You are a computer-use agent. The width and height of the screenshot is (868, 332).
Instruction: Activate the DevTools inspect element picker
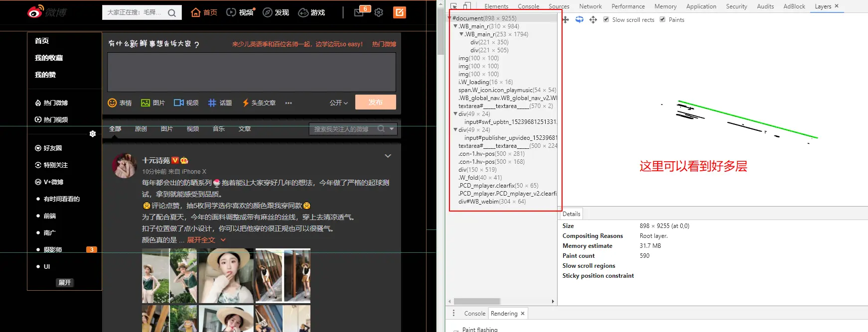point(454,6)
